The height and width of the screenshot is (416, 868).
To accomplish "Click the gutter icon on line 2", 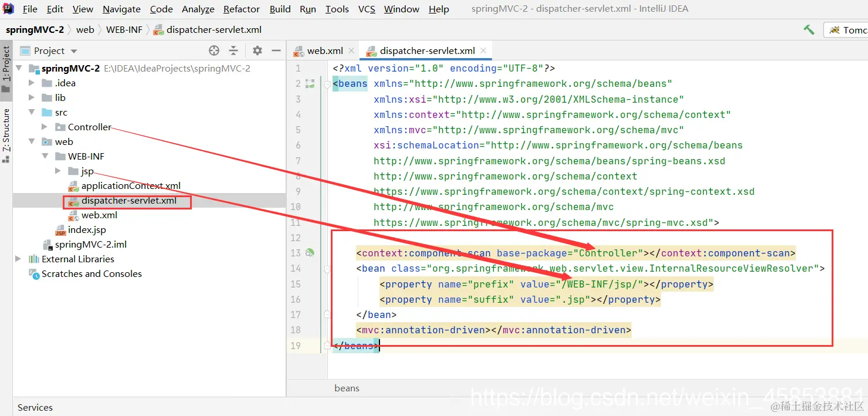I will coord(310,84).
